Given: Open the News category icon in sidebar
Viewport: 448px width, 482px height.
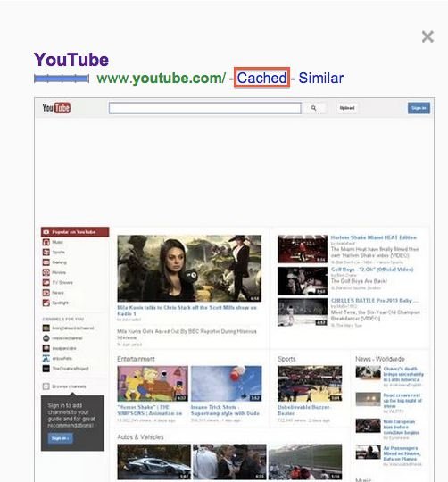Looking at the screenshot, I should (x=46, y=293).
